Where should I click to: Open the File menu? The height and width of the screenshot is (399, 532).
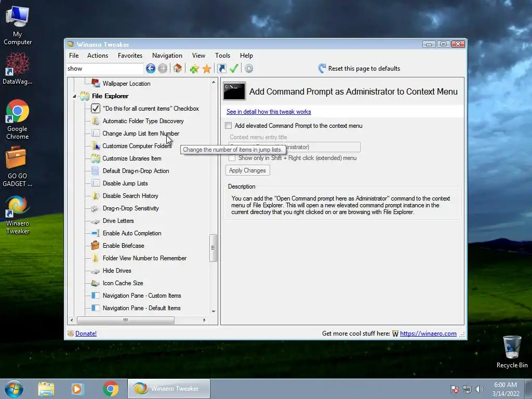tap(74, 55)
